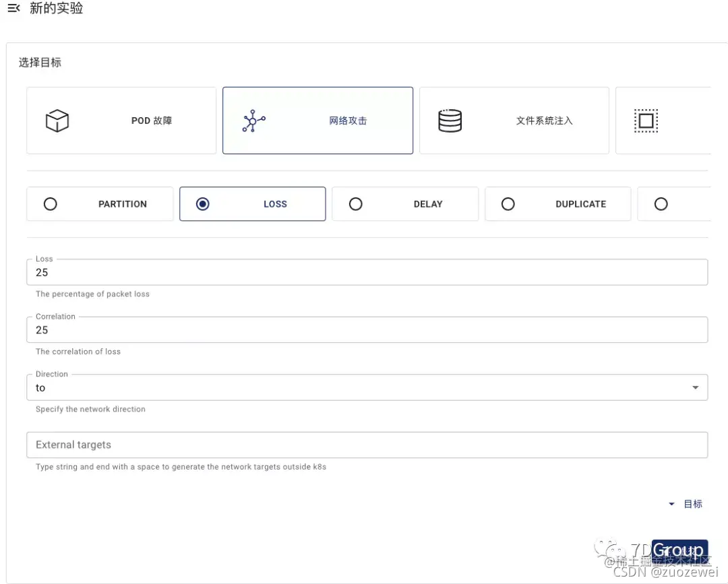Open the rightmost truncated radio option
The image size is (728, 584).
click(x=661, y=203)
